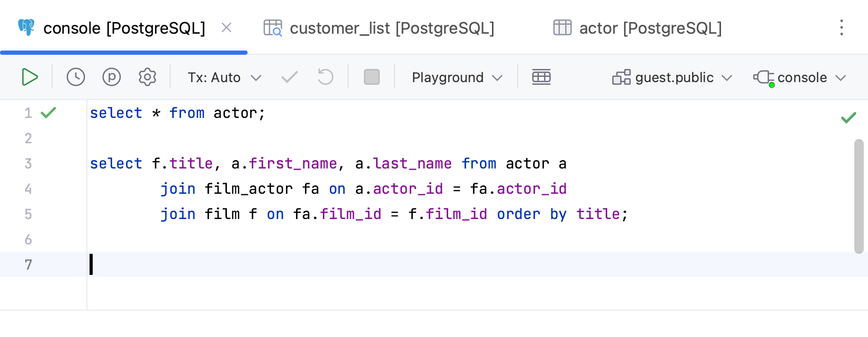Toggle the in-editor results table icon
868x337 pixels.
point(541,77)
